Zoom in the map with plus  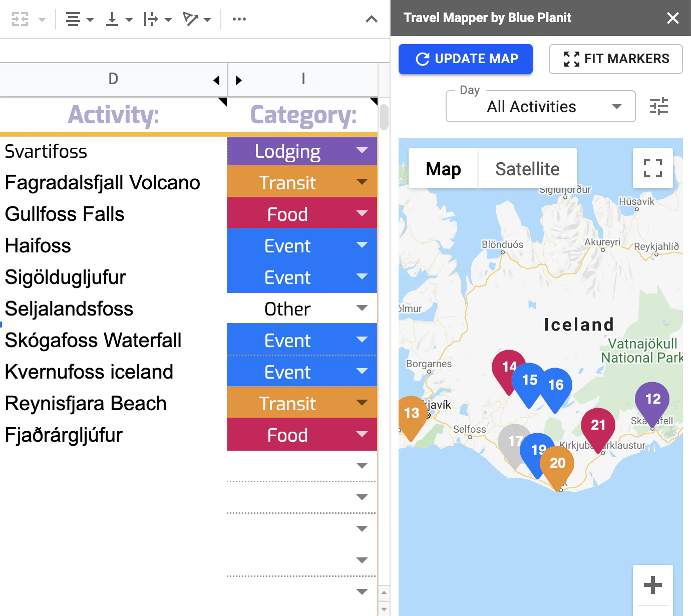653,585
